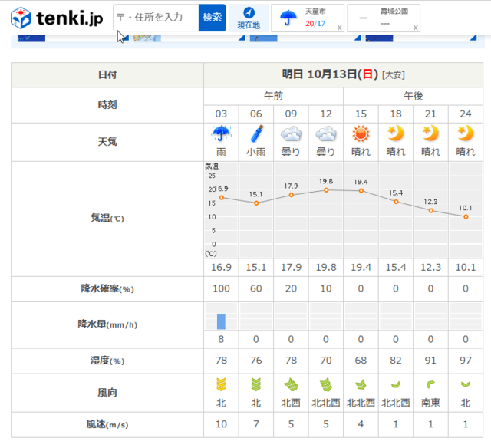Click the 気温(℃) row label
This screenshot has width=491, height=448.
107,218
